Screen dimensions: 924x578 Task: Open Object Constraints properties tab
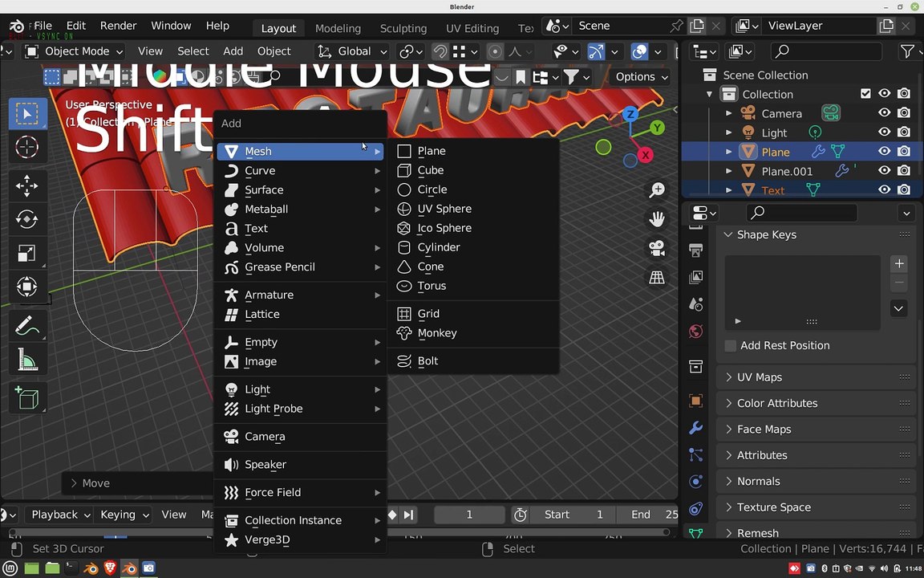tap(695, 508)
